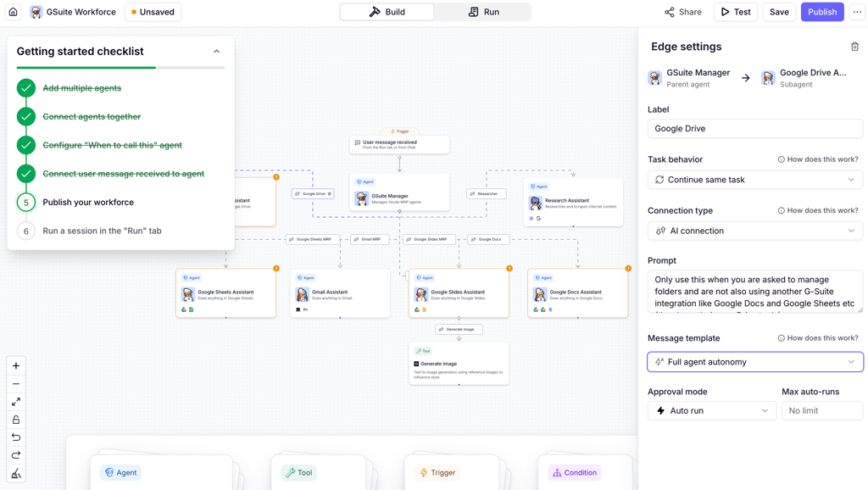Open the Connection type dropdown
This screenshot has width=868, height=490.
(755, 231)
